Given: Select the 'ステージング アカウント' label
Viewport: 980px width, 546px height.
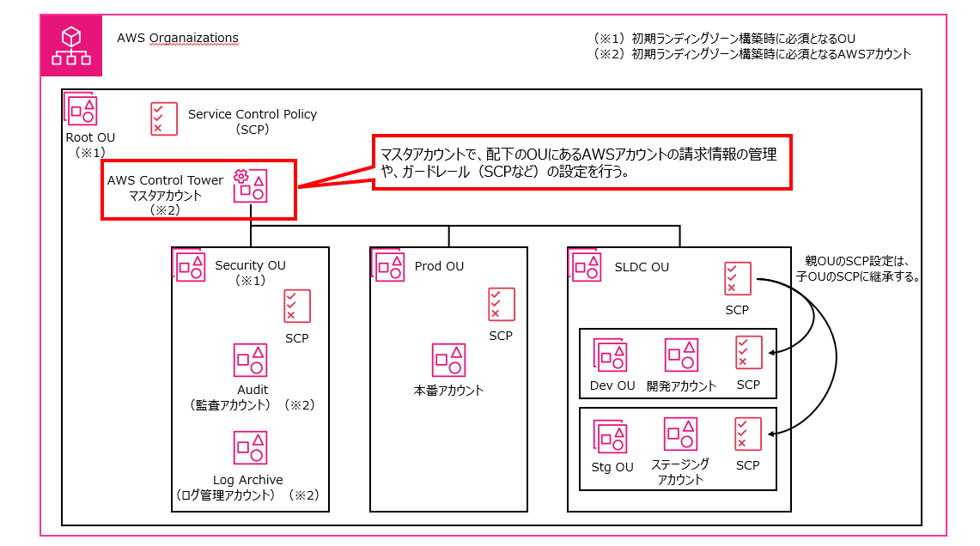Looking at the screenshot, I should (680, 471).
